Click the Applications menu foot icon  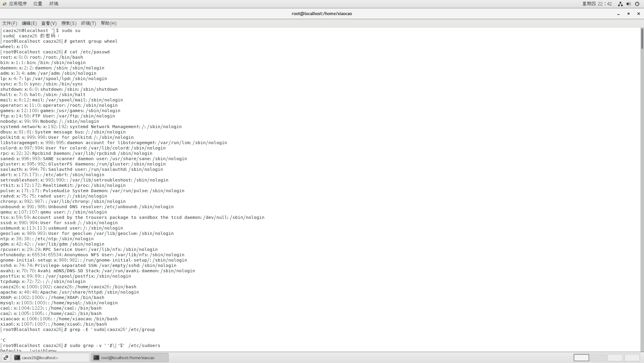point(4,4)
